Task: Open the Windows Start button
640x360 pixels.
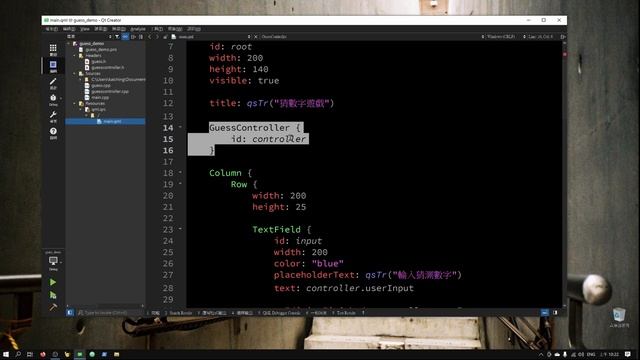Action: coord(6,354)
